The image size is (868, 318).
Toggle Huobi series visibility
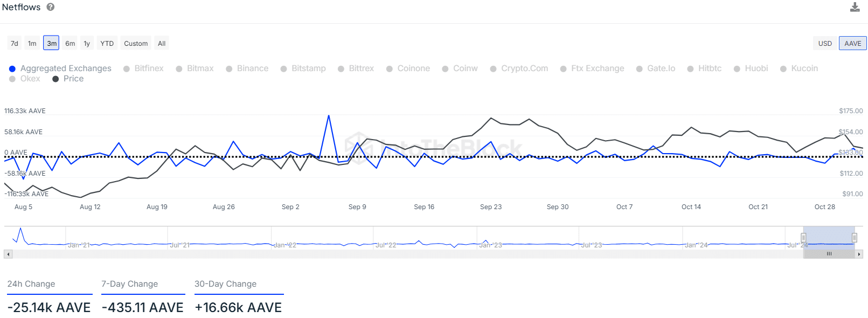751,68
